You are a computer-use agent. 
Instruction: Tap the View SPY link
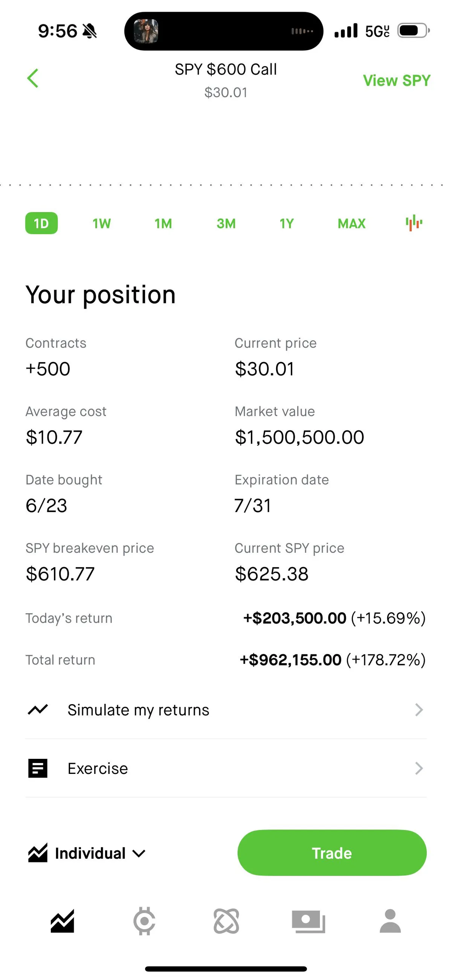[397, 81]
